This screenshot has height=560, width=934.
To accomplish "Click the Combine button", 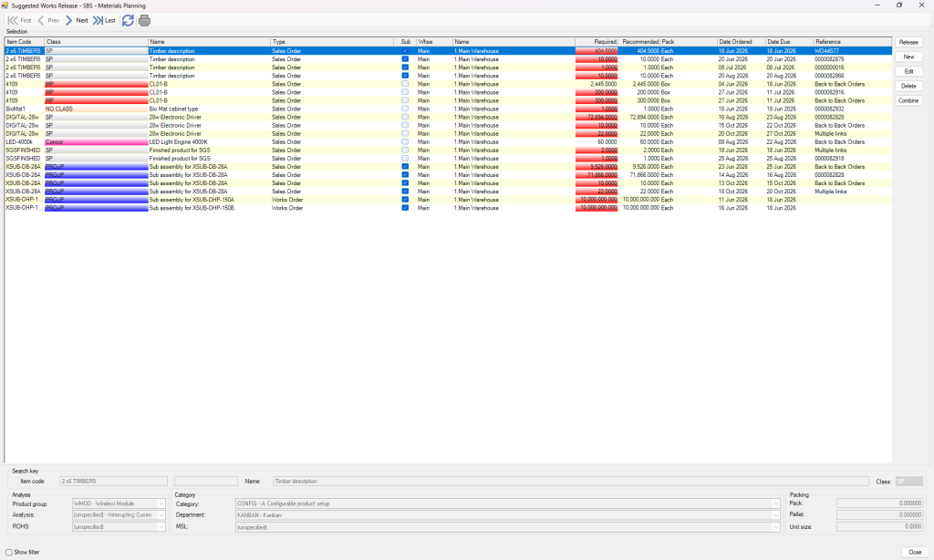I will point(908,100).
